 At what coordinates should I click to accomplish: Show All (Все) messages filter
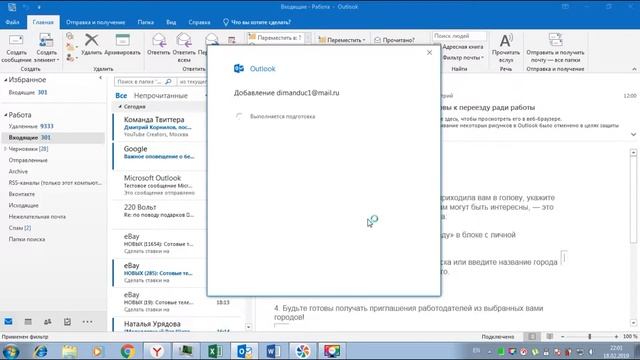(x=121, y=96)
